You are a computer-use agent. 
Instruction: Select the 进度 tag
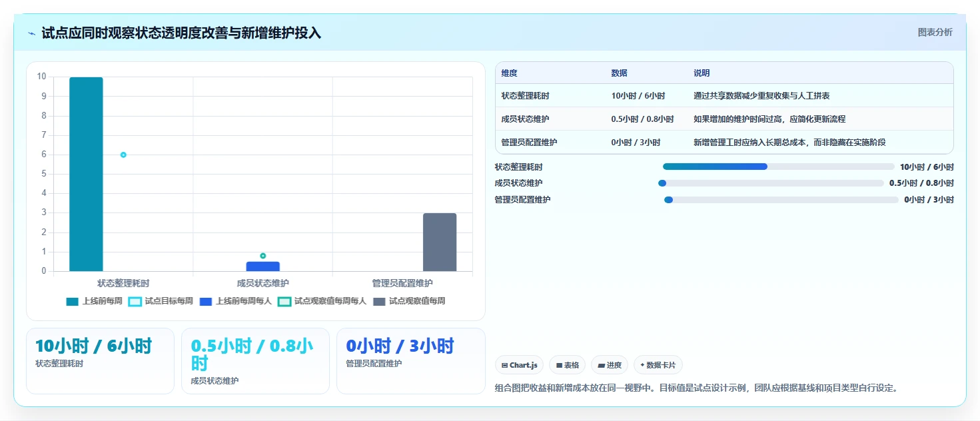(x=610, y=365)
